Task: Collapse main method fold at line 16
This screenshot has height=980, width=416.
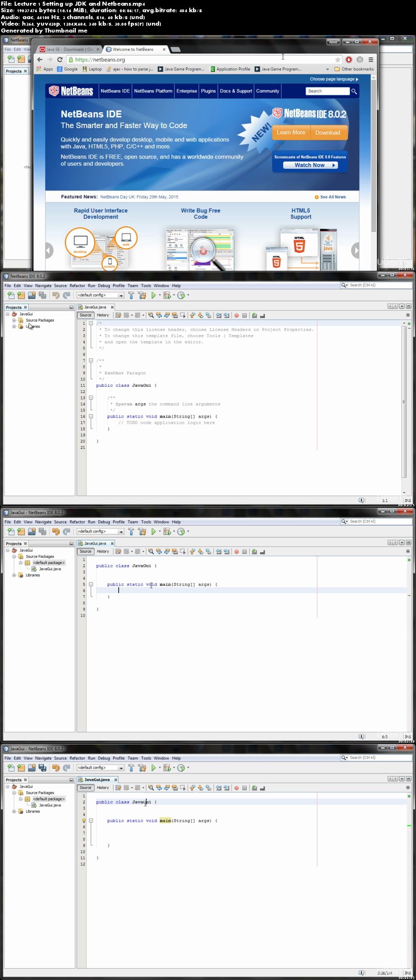Action: pyautogui.click(x=91, y=416)
